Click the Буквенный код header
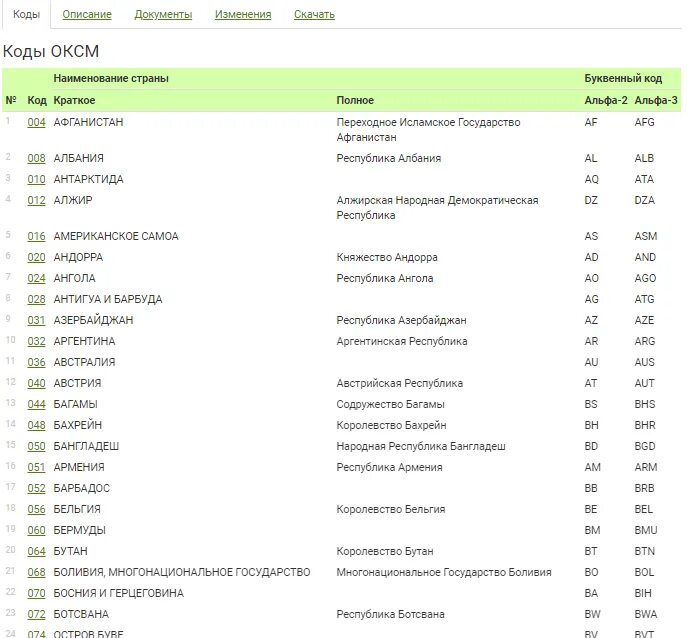 click(x=623, y=78)
